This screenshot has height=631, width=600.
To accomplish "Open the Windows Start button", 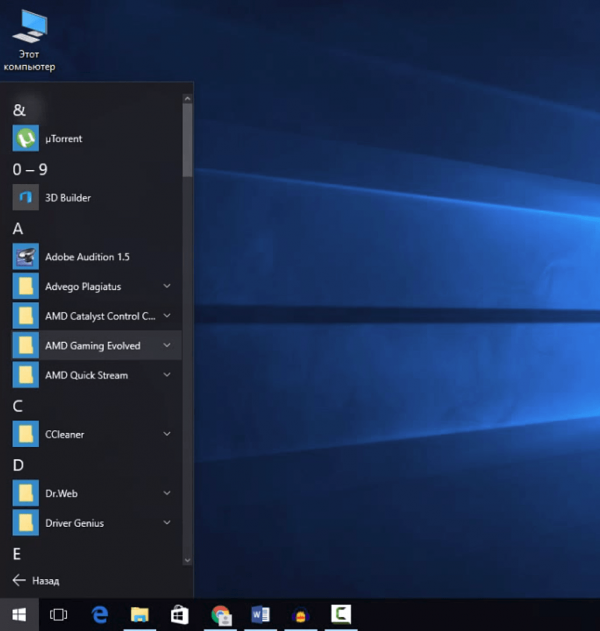I will point(19,615).
